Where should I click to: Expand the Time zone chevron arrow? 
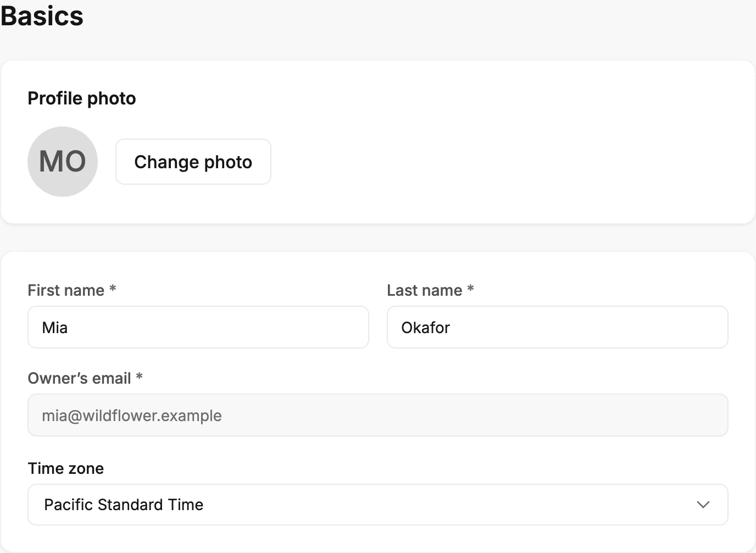coord(703,505)
